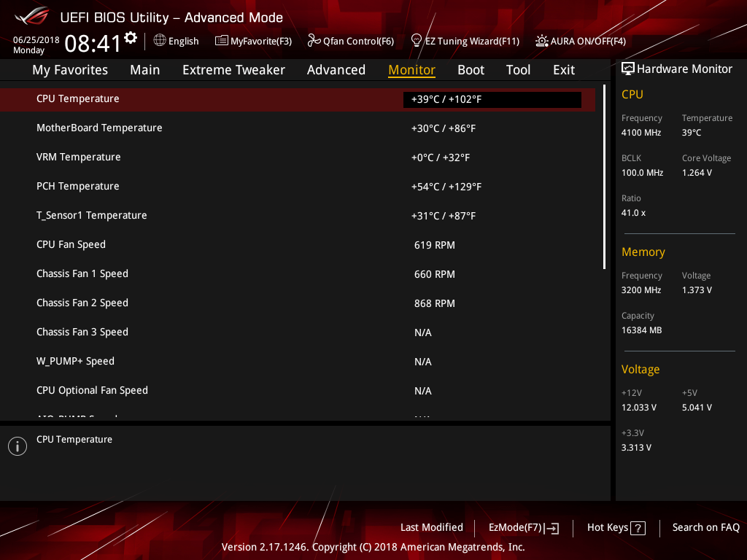Click MyFavorite(F3) label

[x=261, y=42]
